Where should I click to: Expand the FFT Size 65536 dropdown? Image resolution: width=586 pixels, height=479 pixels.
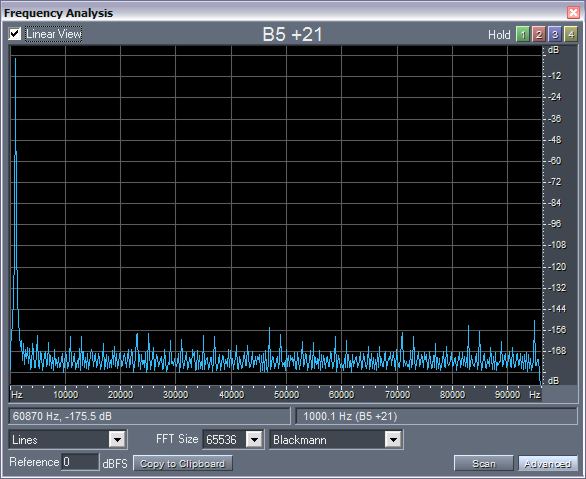[x=255, y=439]
